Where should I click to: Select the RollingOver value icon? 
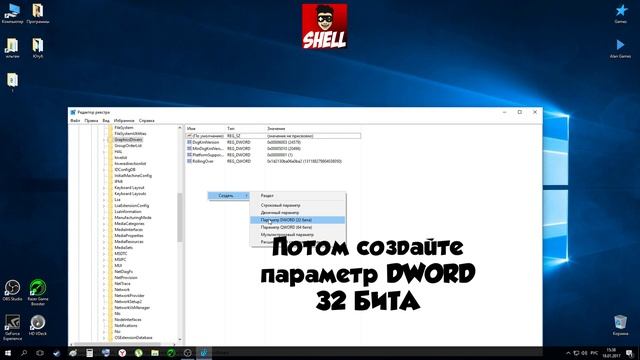coord(189,161)
